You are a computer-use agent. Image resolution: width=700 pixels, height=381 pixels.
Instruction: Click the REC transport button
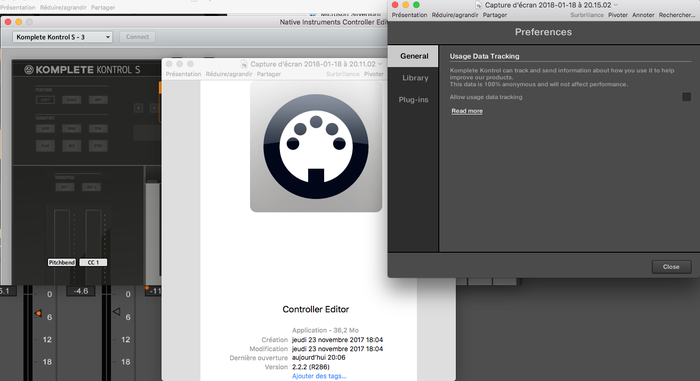tap(71, 146)
